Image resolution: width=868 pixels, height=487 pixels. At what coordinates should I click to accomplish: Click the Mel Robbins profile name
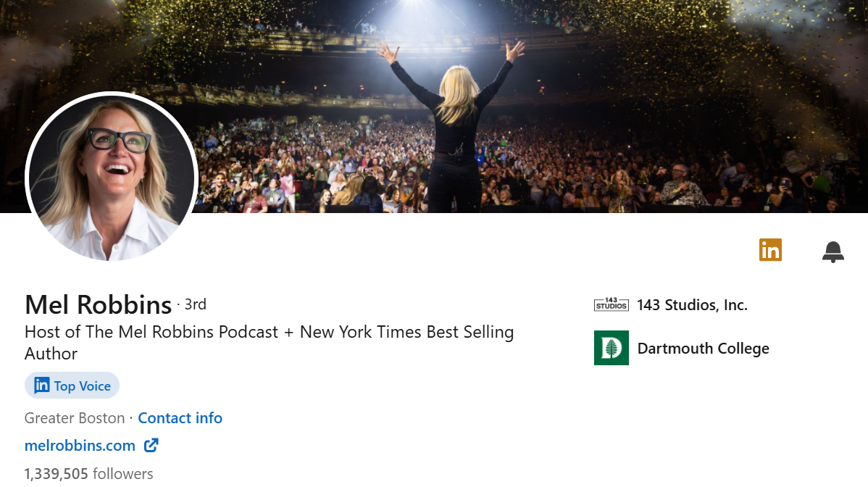tap(99, 304)
